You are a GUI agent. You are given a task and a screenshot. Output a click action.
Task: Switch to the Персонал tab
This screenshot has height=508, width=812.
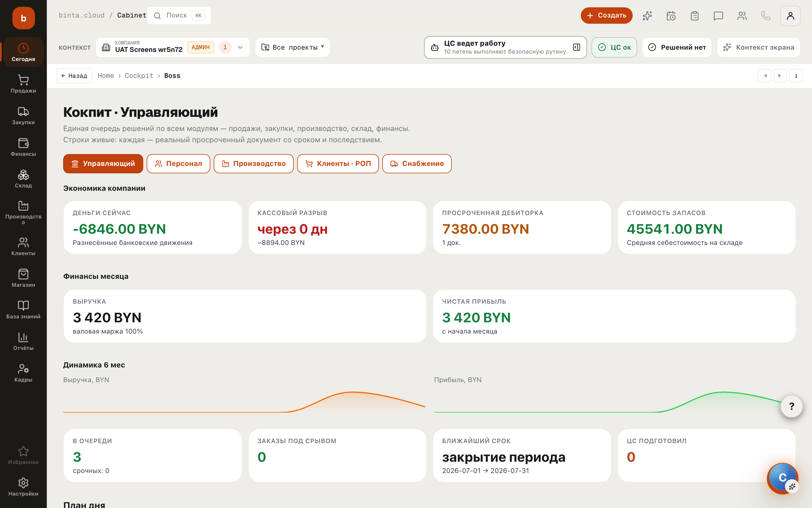coord(178,164)
